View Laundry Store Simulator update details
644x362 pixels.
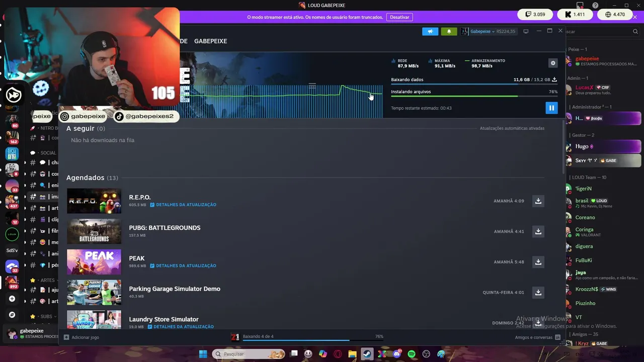click(181, 327)
